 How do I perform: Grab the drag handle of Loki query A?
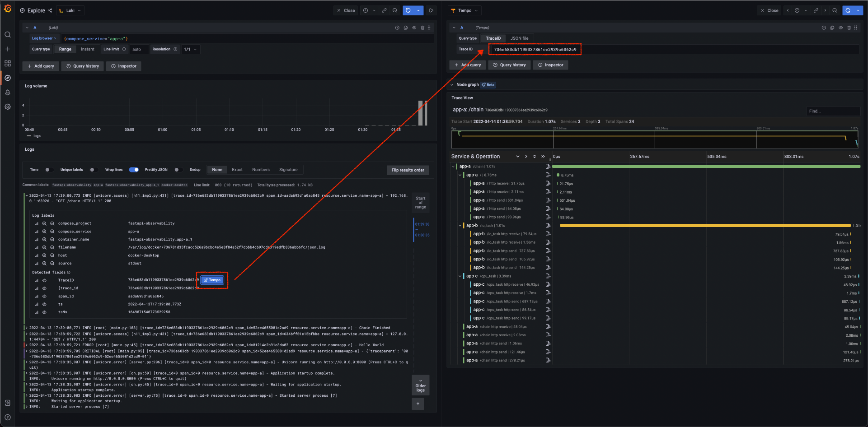[x=429, y=28]
